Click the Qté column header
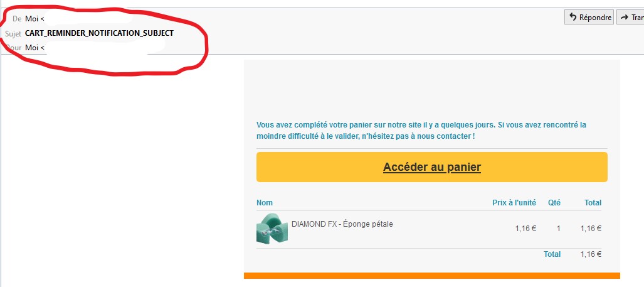The image size is (644, 287). point(554,202)
